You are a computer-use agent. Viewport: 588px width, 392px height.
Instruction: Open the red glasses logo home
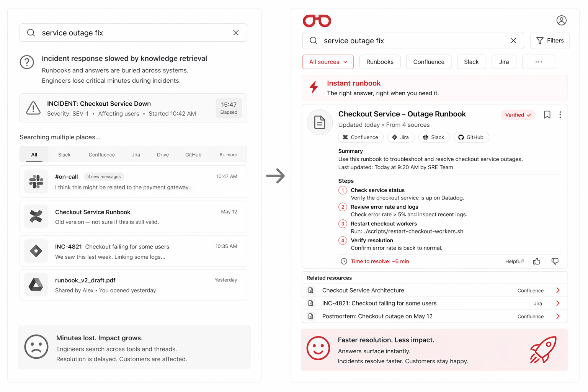tap(317, 21)
